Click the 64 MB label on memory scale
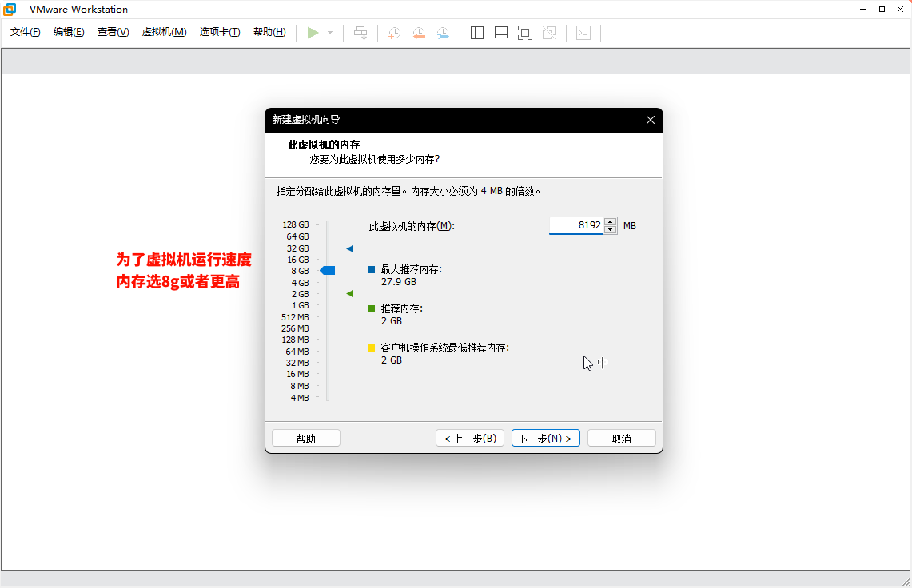 (x=297, y=352)
